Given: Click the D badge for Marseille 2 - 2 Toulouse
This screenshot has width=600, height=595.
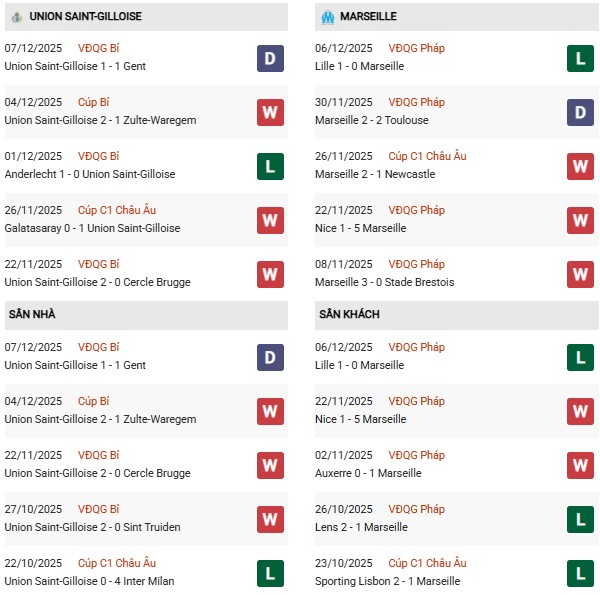Looking at the screenshot, I should [581, 113].
